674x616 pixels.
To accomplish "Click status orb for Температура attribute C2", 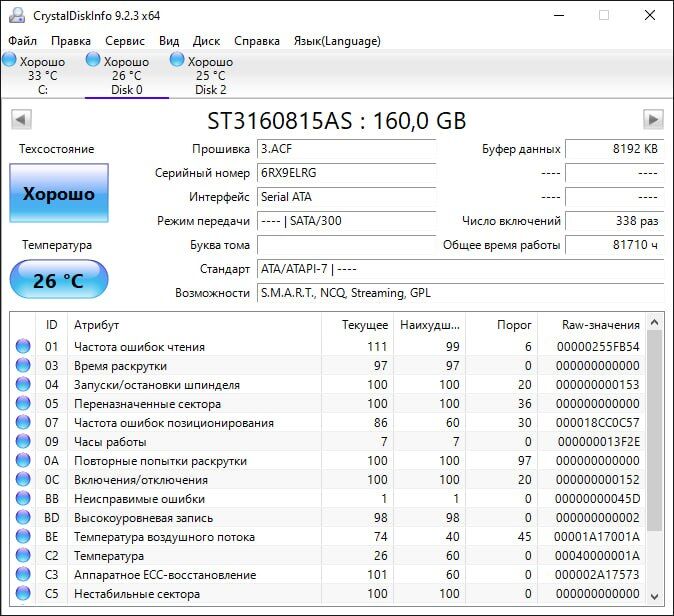I will [23, 556].
